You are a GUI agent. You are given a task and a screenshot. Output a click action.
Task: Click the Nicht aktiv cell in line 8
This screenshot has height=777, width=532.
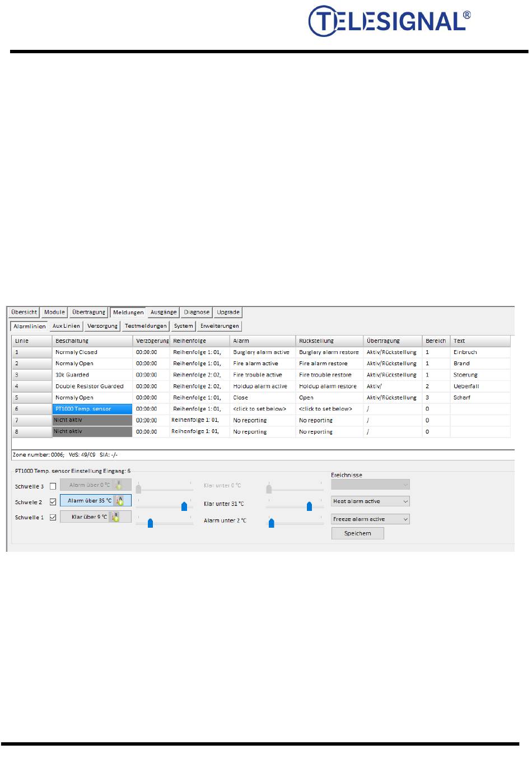(92, 431)
